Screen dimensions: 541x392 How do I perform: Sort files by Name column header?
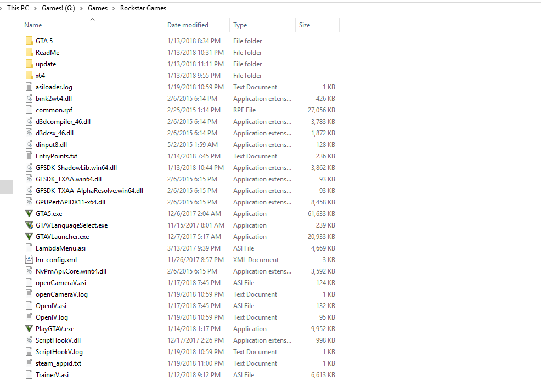pyautogui.click(x=33, y=25)
